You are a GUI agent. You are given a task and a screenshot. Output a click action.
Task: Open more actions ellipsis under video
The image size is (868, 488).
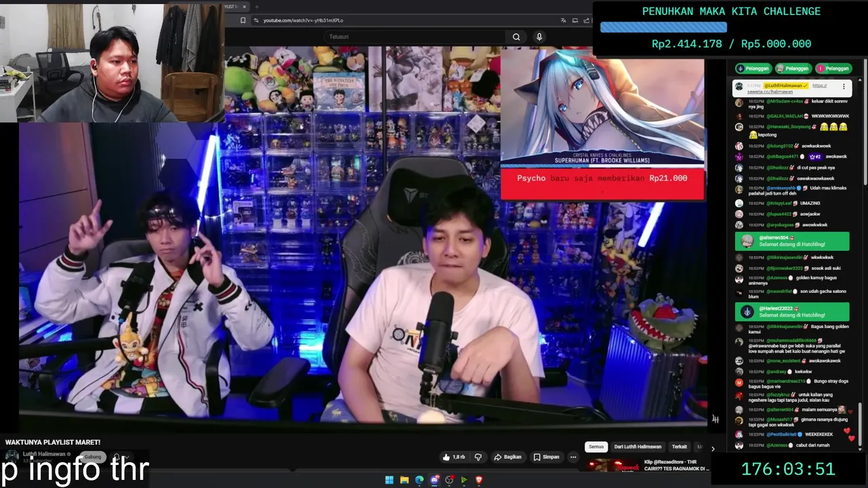click(x=573, y=457)
